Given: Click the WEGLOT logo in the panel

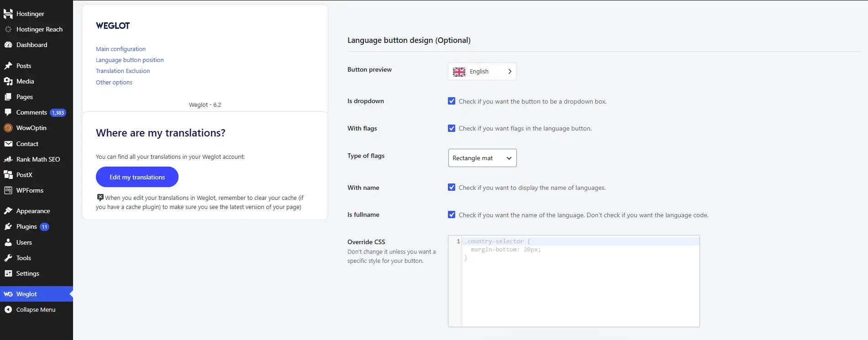Looking at the screenshot, I should [x=113, y=26].
